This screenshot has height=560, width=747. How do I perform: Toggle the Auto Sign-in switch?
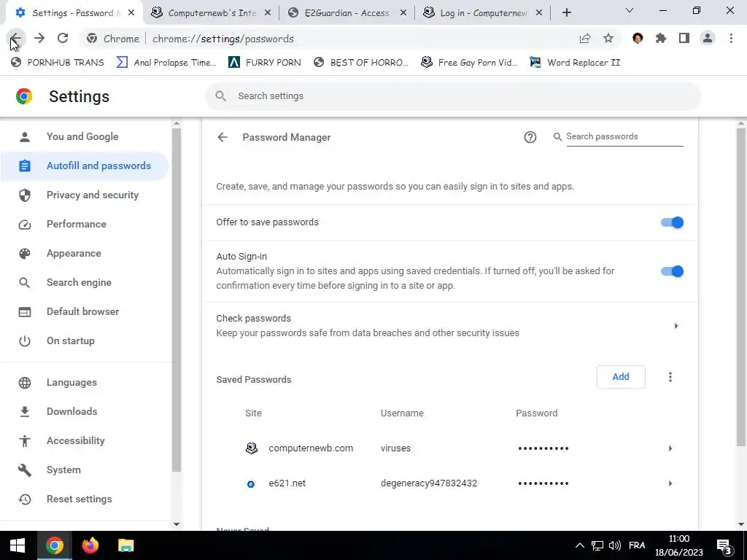[672, 271]
